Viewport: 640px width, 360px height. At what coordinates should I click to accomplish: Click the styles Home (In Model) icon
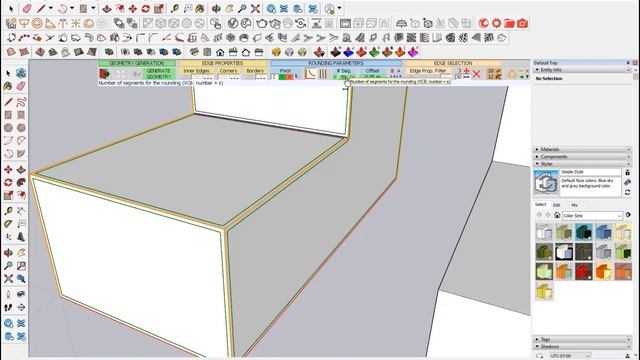coord(557,215)
